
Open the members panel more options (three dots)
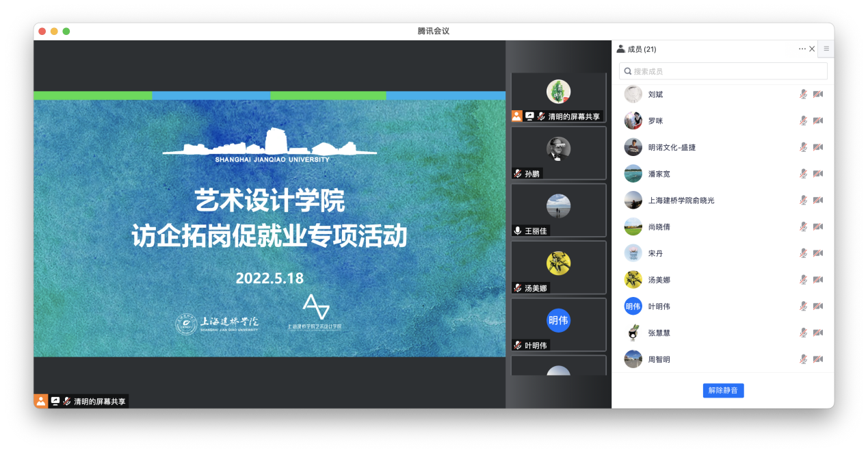[x=802, y=49]
